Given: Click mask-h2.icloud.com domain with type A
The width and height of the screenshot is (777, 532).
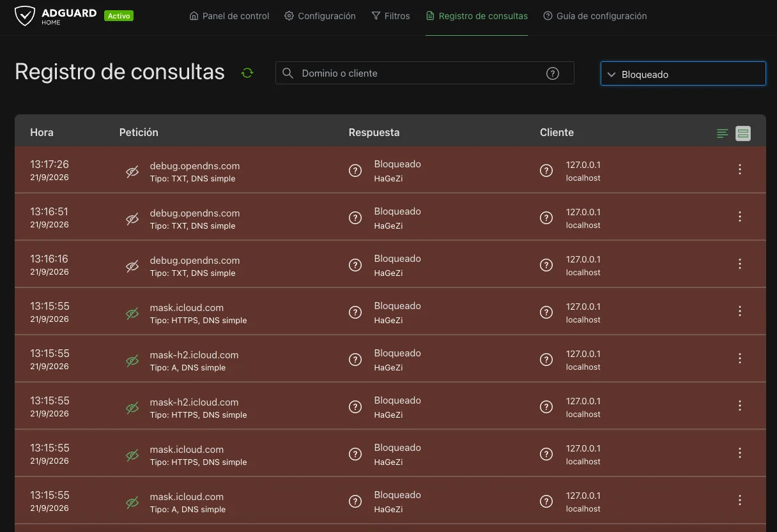Looking at the screenshot, I should pos(194,354).
